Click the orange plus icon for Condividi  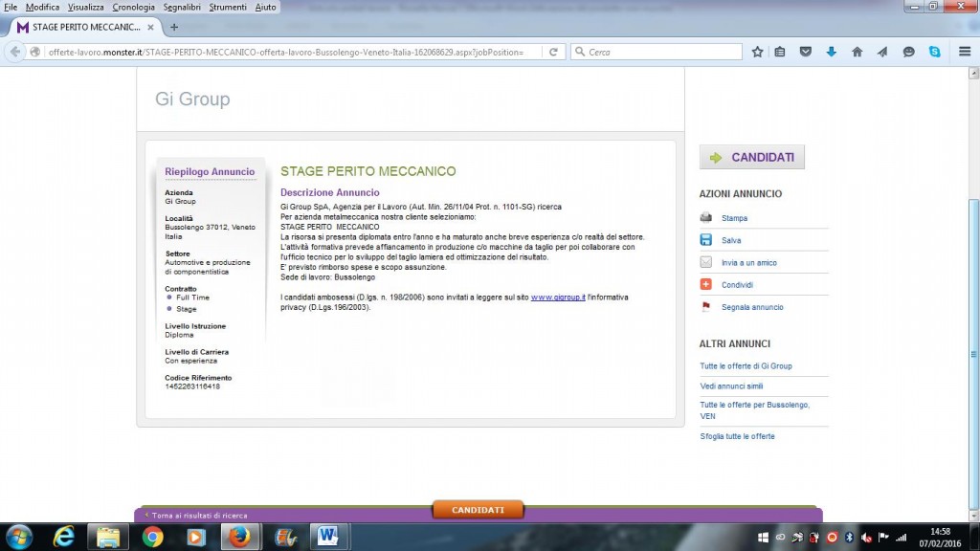tap(705, 284)
